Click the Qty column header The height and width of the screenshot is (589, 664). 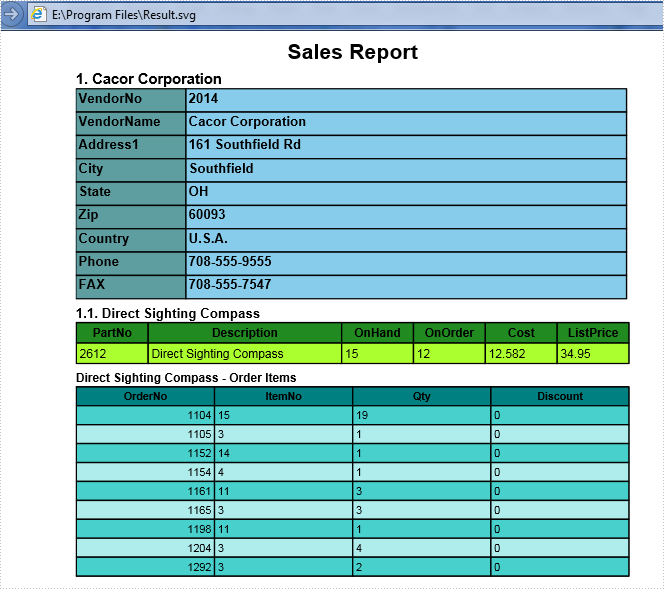coord(421,396)
